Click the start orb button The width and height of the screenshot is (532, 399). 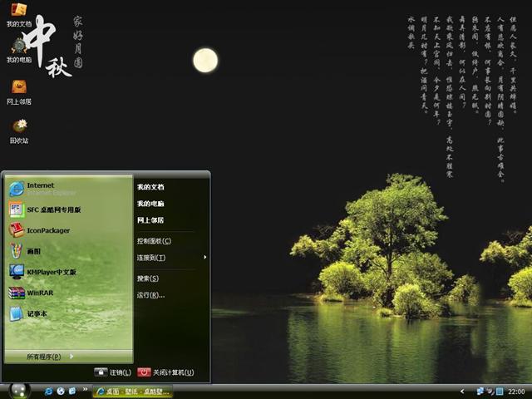[x=19, y=392]
